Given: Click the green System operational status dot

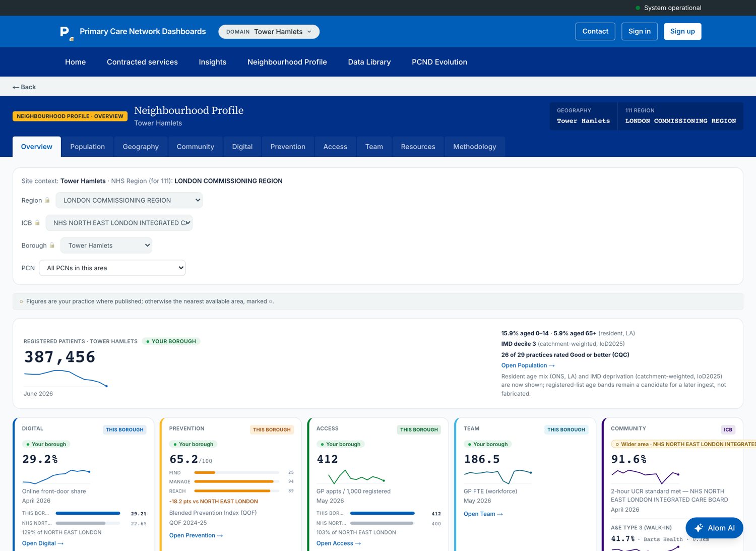Looking at the screenshot, I should (x=638, y=8).
